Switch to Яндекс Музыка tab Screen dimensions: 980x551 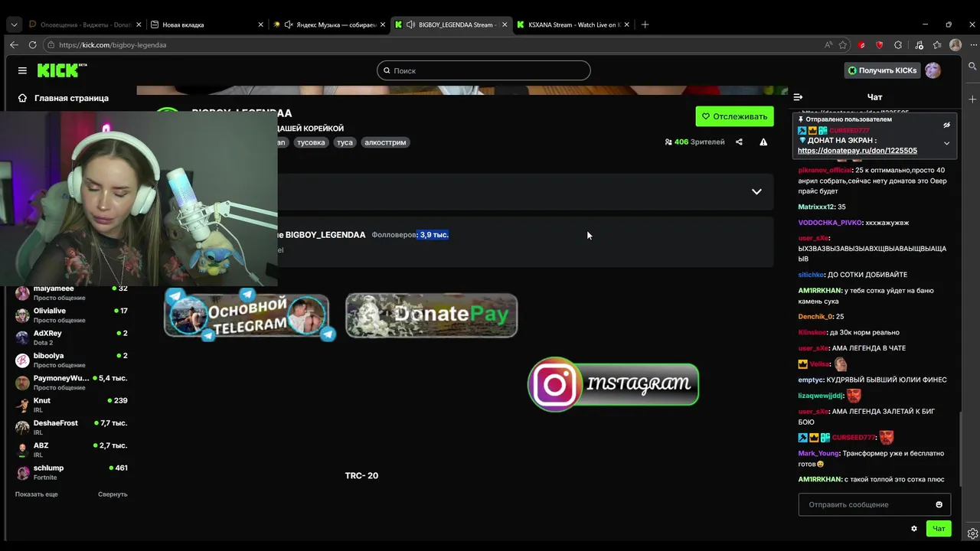pyautogui.click(x=330, y=24)
